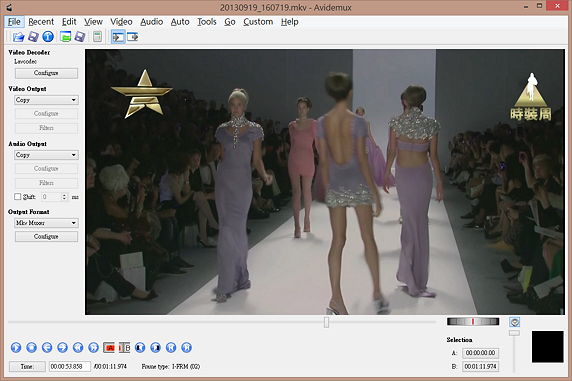Click the total duration text 00:01:11.974
The width and height of the screenshot is (572, 381).
coord(111,366)
